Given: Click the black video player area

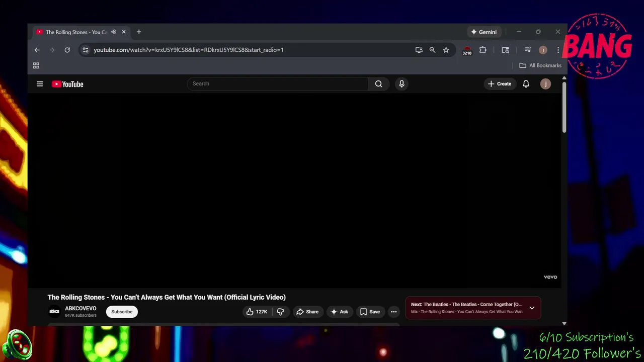Looking at the screenshot, I should pos(294,191).
